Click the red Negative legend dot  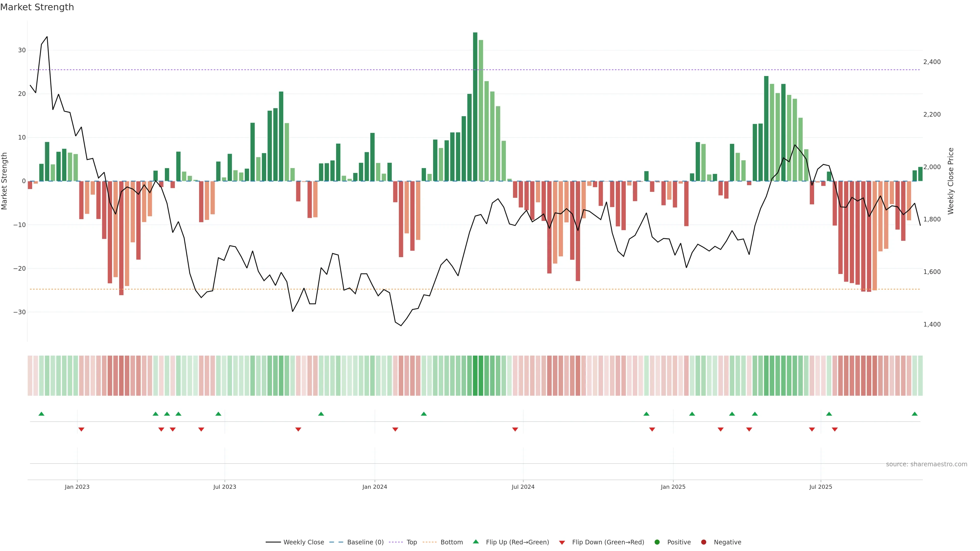(x=703, y=542)
